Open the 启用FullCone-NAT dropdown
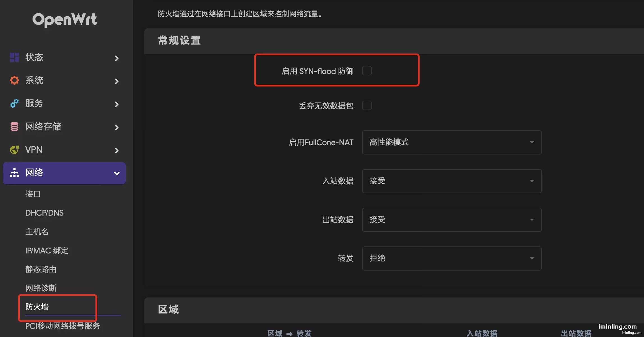Image resolution: width=644 pixels, height=337 pixels. coord(452,142)
